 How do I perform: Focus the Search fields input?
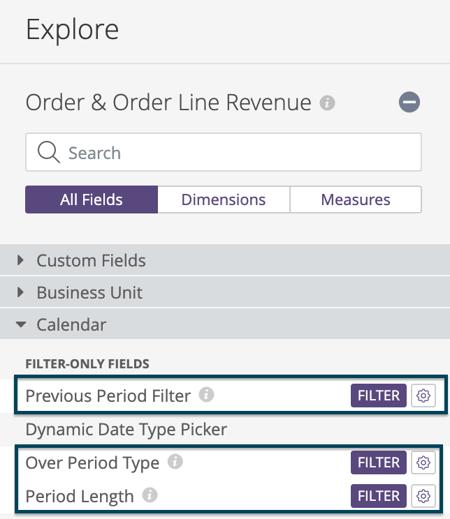pos(223,152)
